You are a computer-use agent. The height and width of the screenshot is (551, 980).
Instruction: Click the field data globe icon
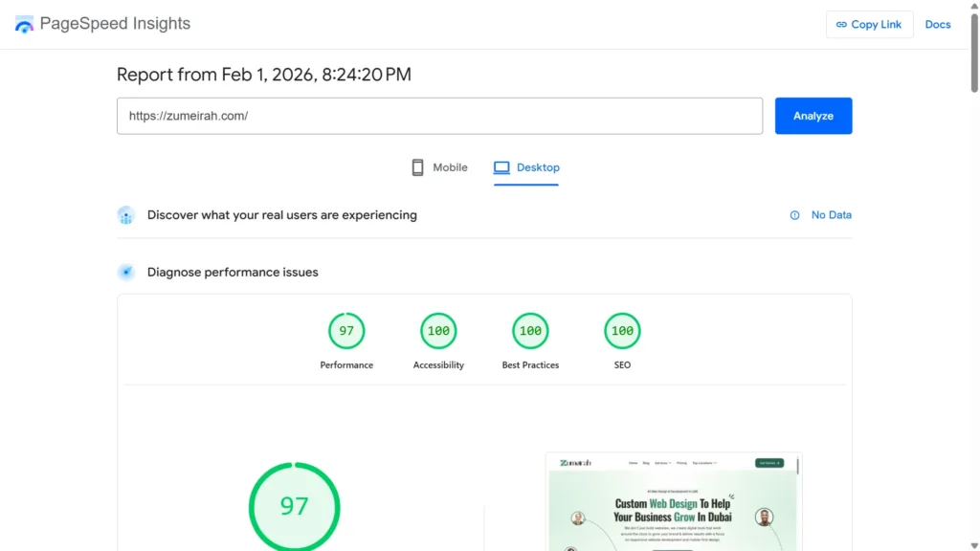click(x=125, y=214)
